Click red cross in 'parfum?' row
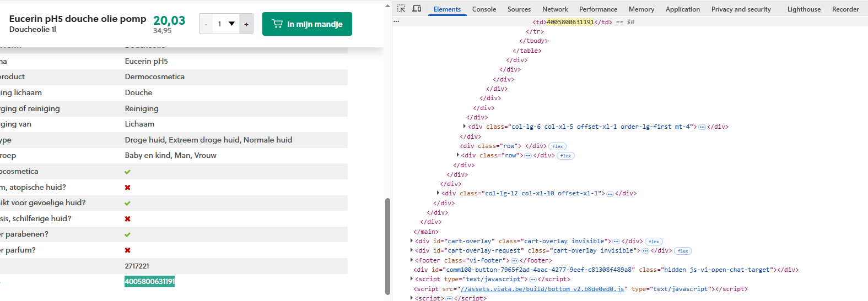This screenshot has height=301, width=868. coord(127,250)
